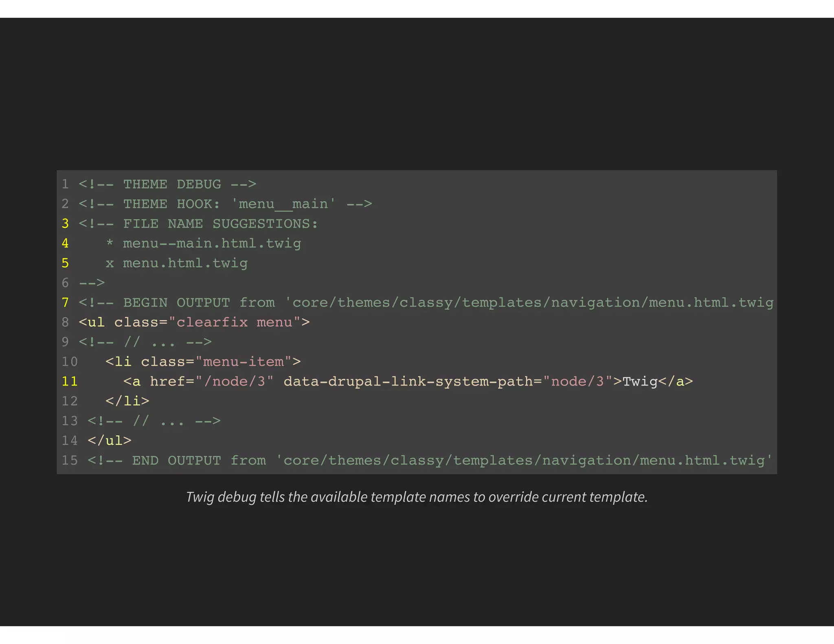Viewport: 834px width, 644px height.
Task: Click line number 8 in the gutter
Action: (65, 322)
